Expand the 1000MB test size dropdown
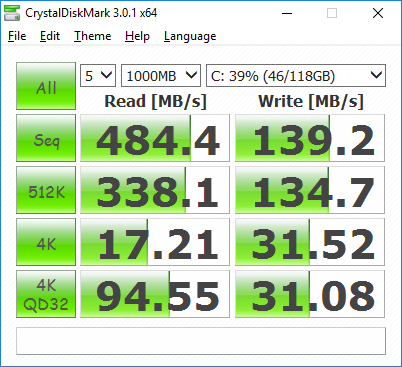The width and height of the screenshot is (402, 367). point(161,76)
